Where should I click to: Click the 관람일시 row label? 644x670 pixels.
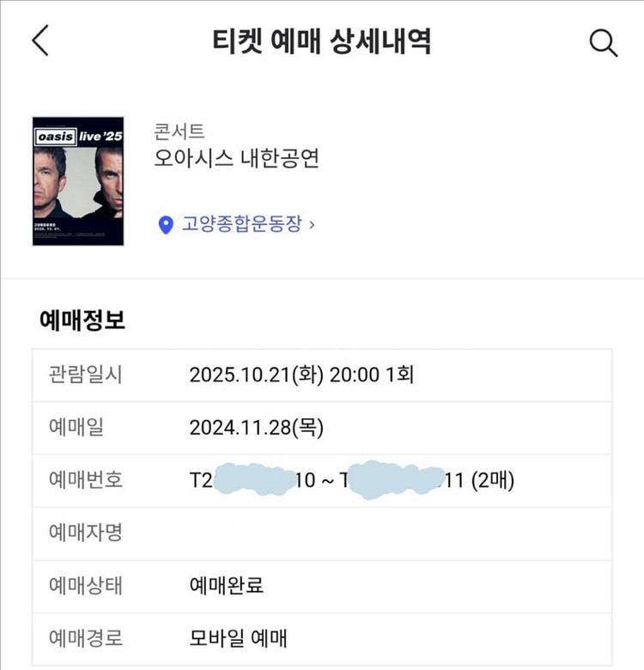pos(86,375)
